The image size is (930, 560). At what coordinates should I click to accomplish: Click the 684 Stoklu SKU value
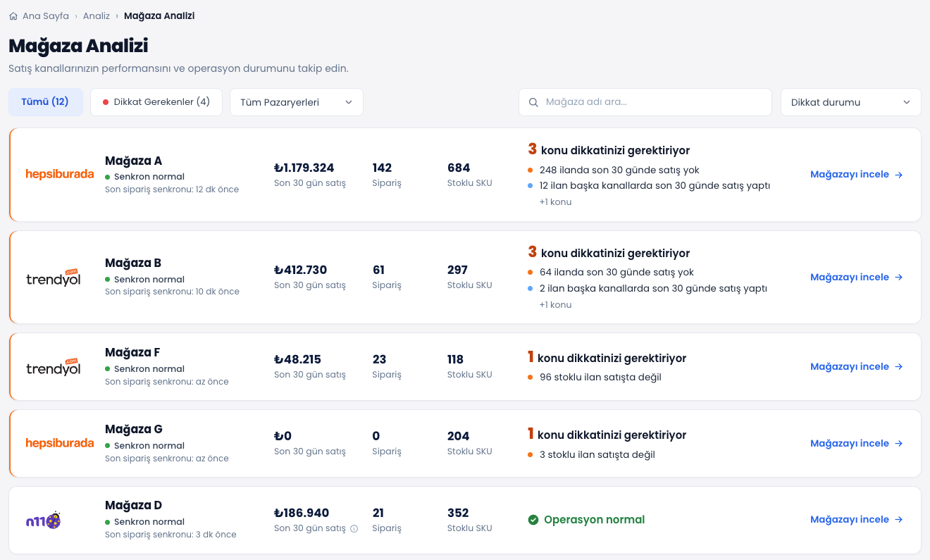pyautogui.click(x=459, y=168)
